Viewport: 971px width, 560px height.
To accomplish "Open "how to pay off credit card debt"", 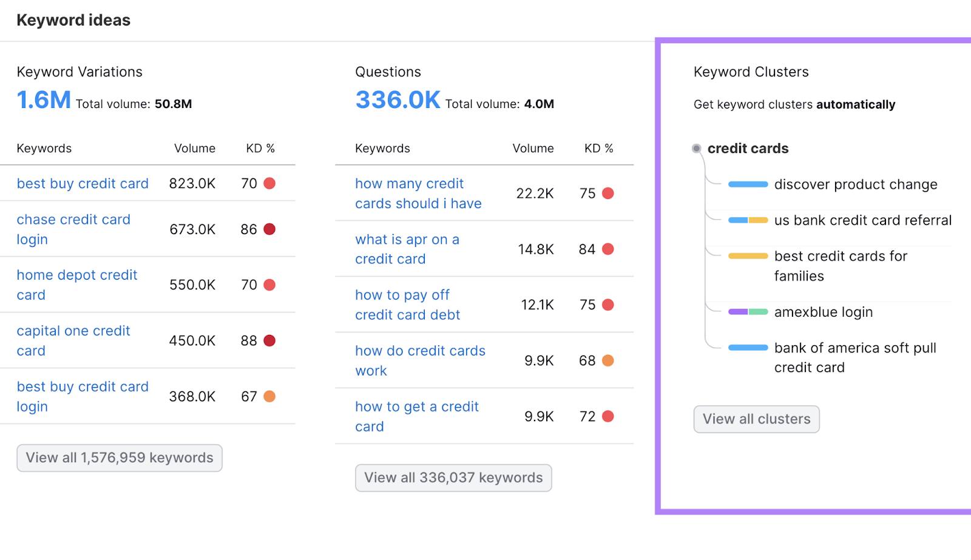I will tap(407, 305).
